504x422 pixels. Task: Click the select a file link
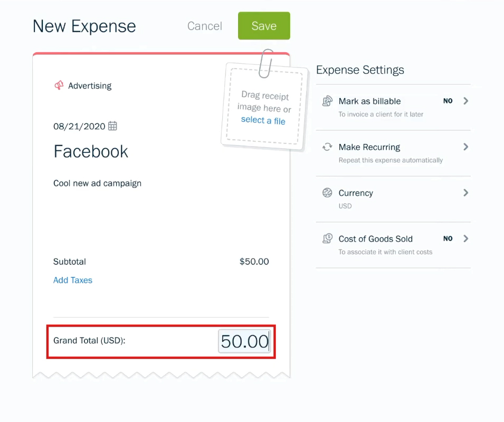(x=263, y=120)
